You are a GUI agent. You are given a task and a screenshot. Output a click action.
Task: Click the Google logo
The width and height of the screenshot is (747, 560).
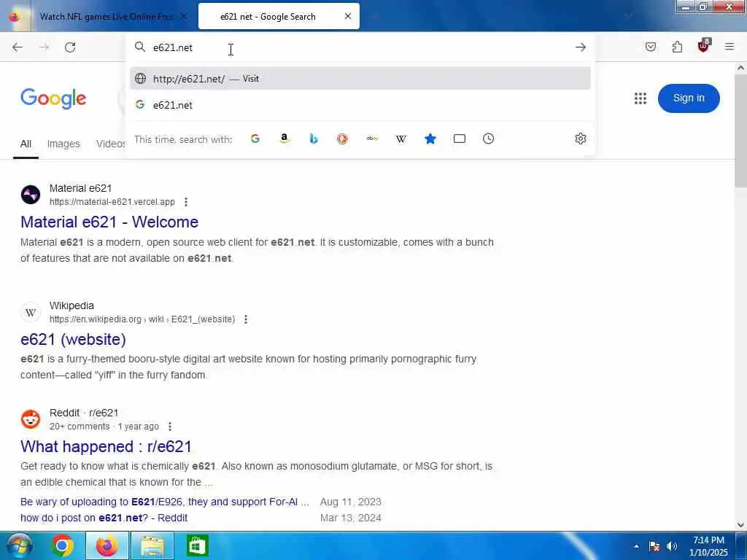tap(53, 98)
